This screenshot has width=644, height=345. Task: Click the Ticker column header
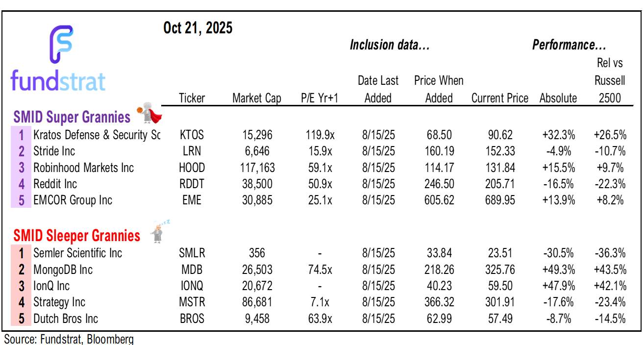pos(192,98)
